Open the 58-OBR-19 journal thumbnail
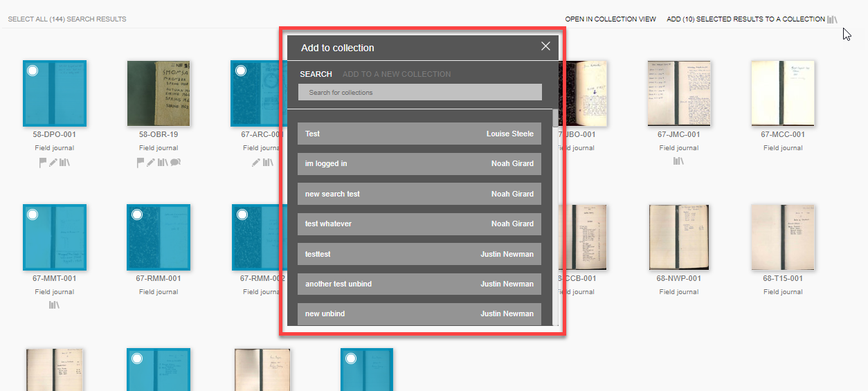Viewport: 868px width, 391px height. point(159,93)
